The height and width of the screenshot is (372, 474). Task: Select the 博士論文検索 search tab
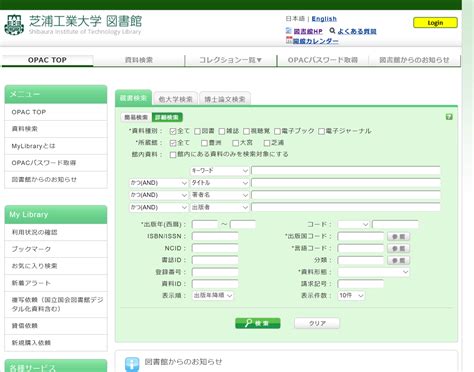[x=225, y=99]
